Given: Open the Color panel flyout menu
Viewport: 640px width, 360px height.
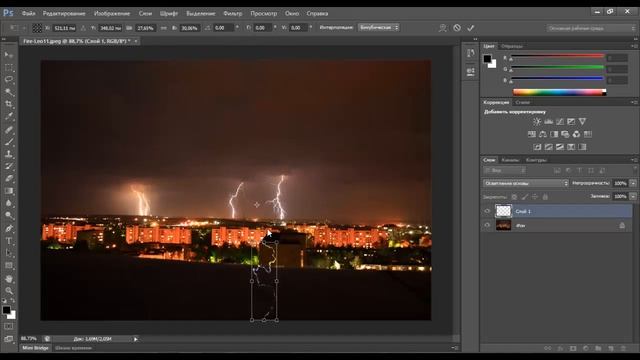Looking at the screenshot, I should tap(634, 46).
